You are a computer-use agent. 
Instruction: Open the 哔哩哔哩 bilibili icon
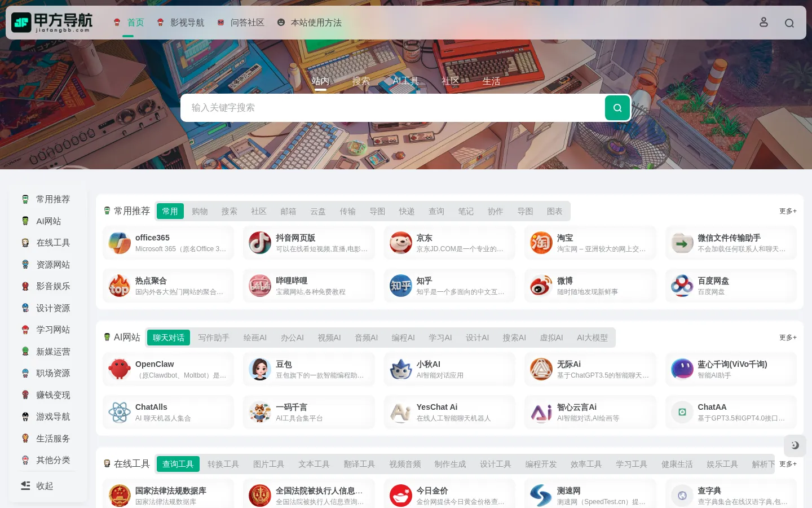click(x=260, y=286)
